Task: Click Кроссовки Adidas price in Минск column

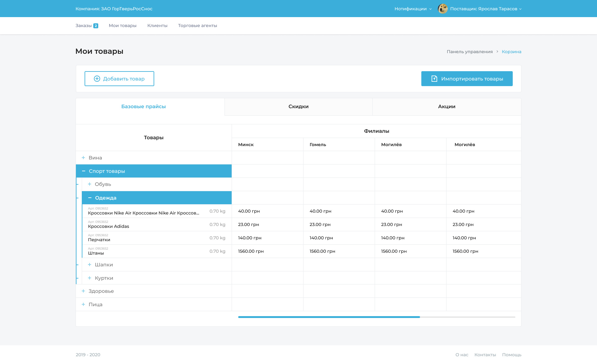Action: [x=248, y=224]
